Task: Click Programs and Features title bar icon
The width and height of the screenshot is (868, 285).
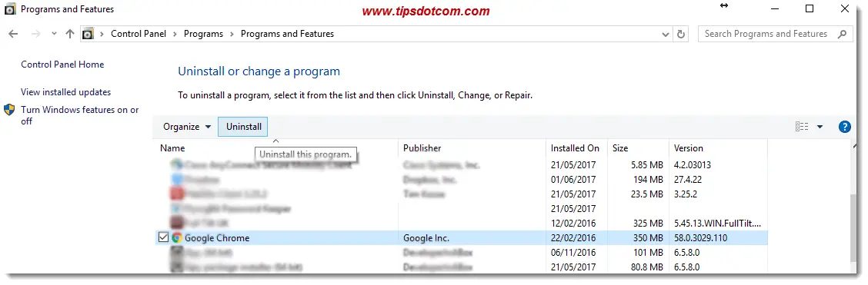Action: [x=10, y=9]
